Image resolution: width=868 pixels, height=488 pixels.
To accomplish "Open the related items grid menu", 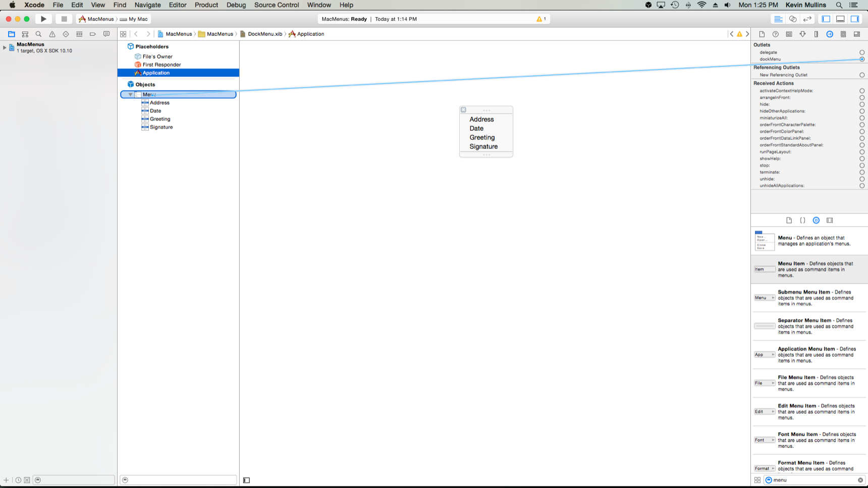I will (x=123, y=34).
